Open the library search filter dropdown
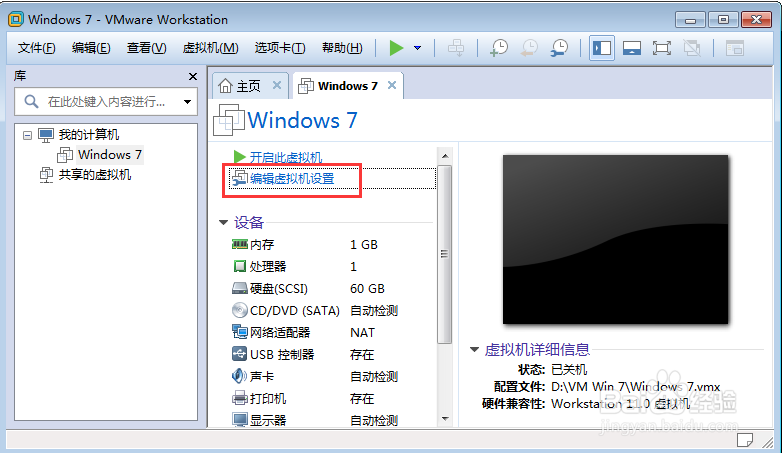This screenshot has height=453, width=782. coord(188,102)
